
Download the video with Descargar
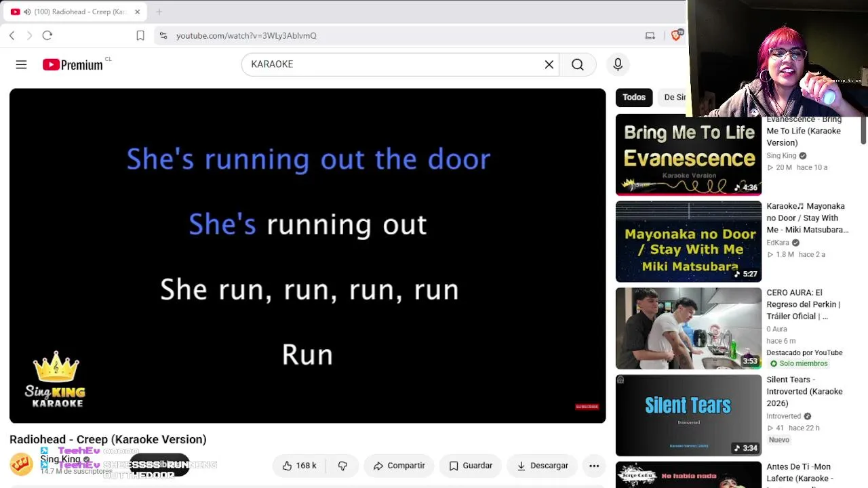542,466
